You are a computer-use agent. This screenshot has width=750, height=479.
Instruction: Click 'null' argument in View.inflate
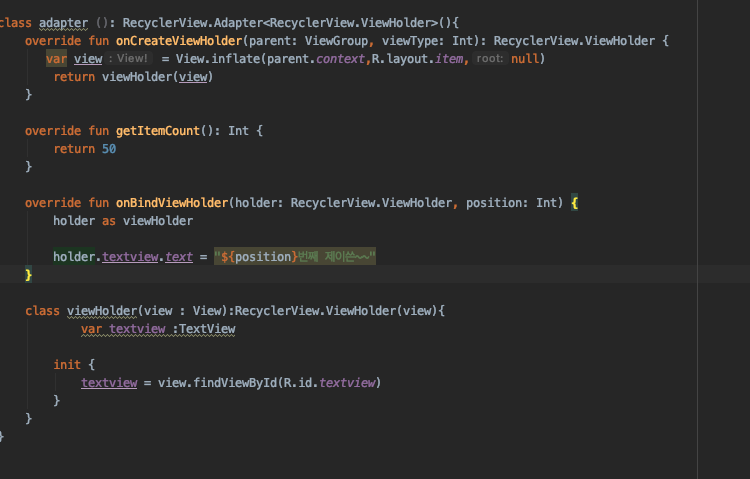[525, 59]
